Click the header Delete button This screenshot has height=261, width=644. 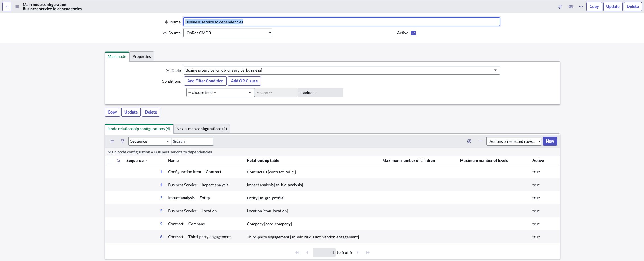pos(633,7)
